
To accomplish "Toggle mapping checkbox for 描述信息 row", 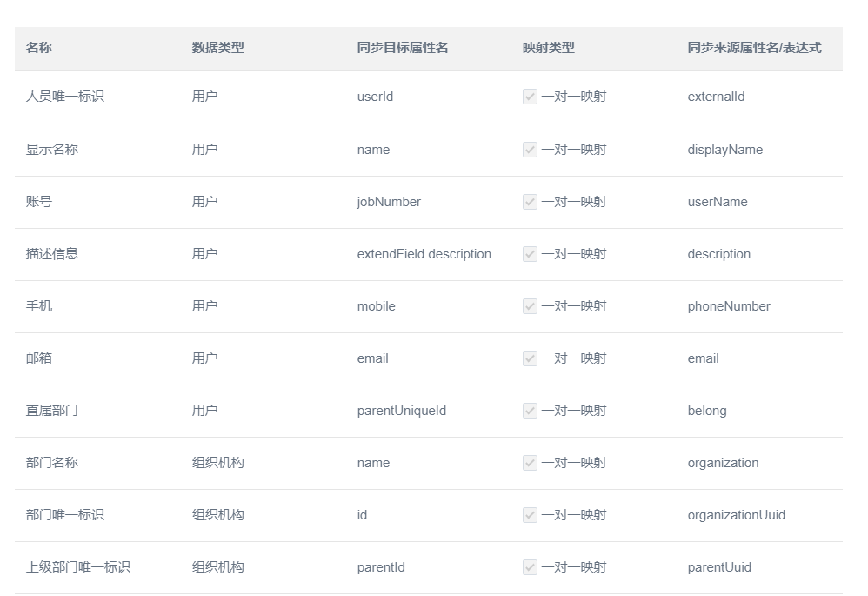I will [x=530, y=254].
